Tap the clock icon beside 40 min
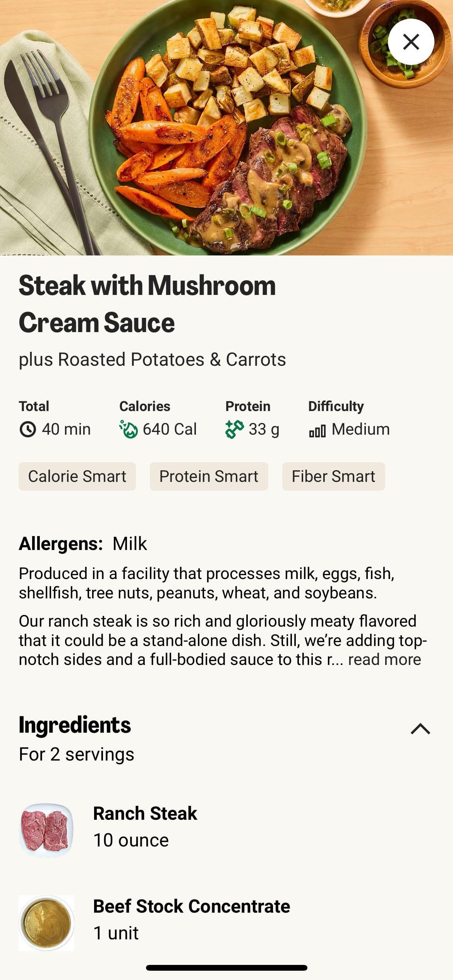Viewport: 453px width, 980px height. click(27, 430)
